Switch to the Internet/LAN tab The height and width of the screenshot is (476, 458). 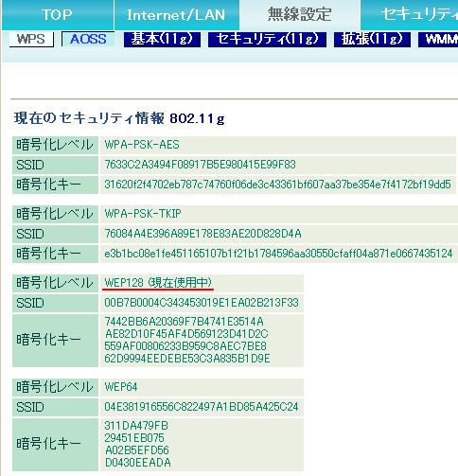pyautogui.click(x=176, y=14)
